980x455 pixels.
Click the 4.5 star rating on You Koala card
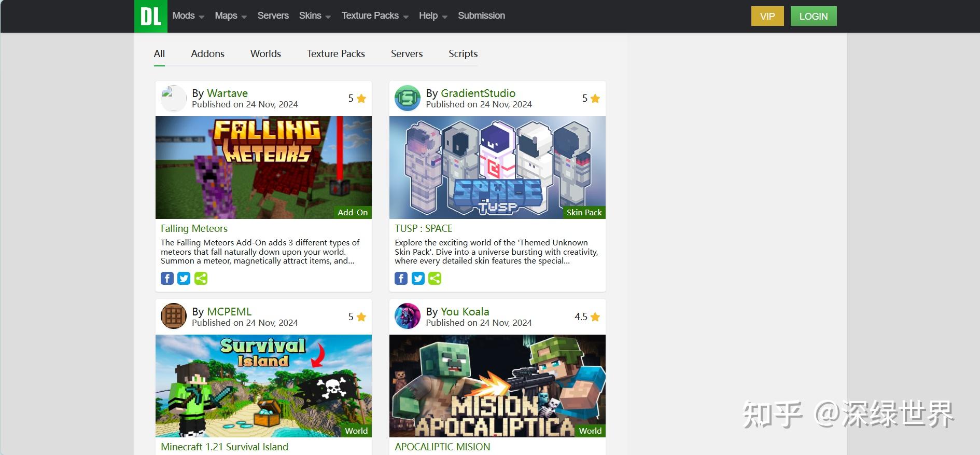pyautogui.click(x=587, y=316)
